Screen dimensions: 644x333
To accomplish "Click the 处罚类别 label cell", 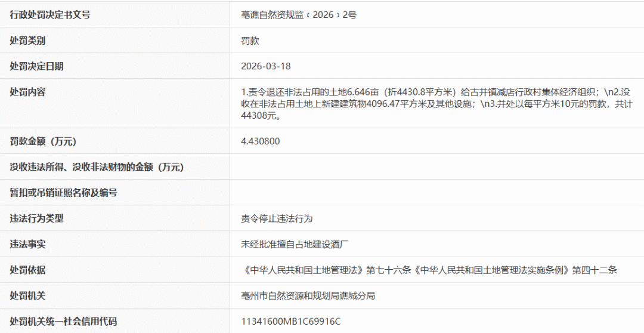I will (27, 41).
